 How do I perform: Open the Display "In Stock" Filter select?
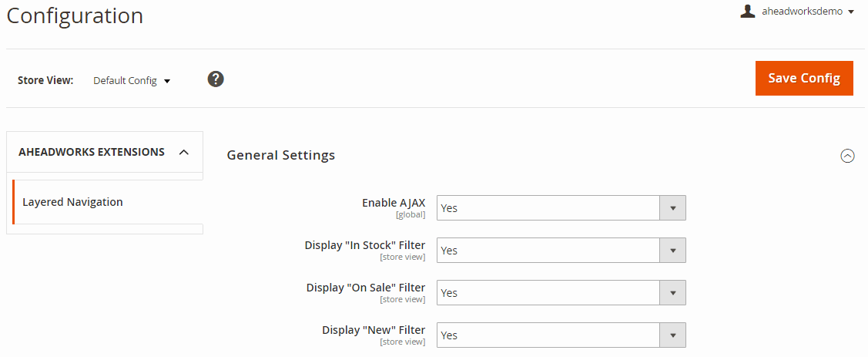point(548,251)
